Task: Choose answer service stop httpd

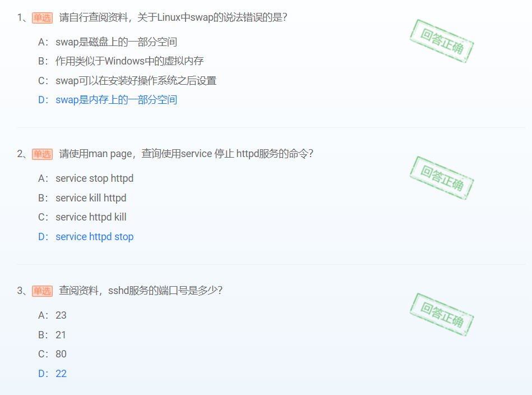Action: click(x=86, y=178)
